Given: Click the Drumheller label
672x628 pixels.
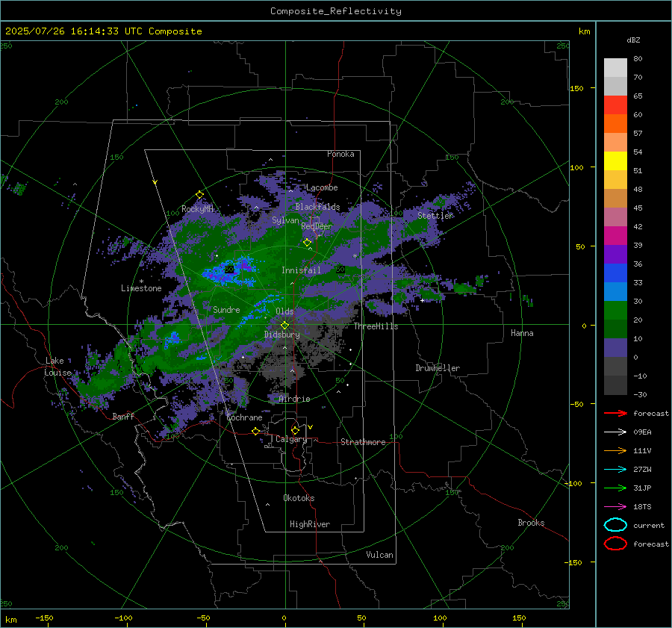Looking at the screenshot, I should 438,368.
